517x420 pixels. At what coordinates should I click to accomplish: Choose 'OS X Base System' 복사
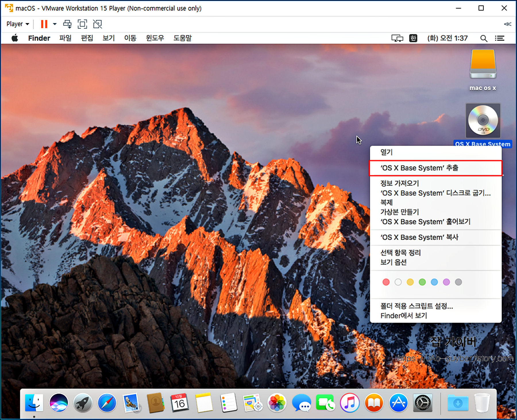point(436,237)
